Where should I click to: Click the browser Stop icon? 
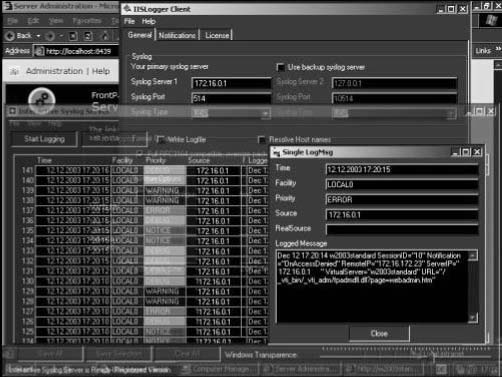click(73, 36)
